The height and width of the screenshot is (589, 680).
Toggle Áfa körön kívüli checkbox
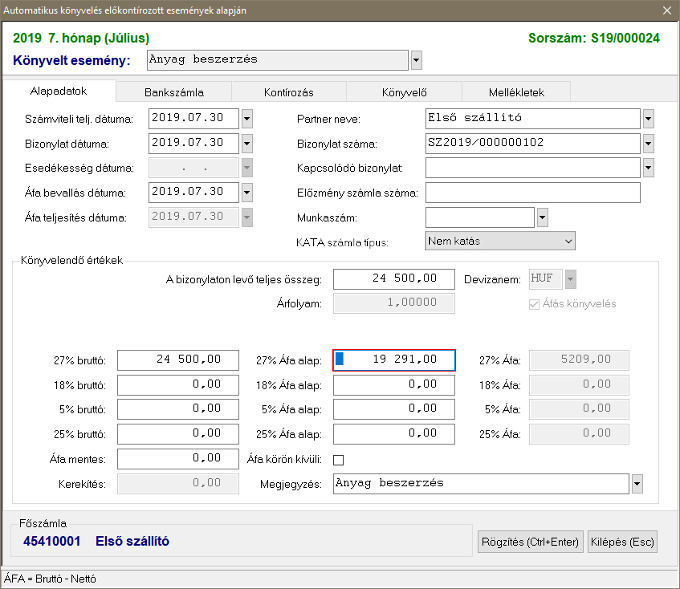tap(338, 460)
